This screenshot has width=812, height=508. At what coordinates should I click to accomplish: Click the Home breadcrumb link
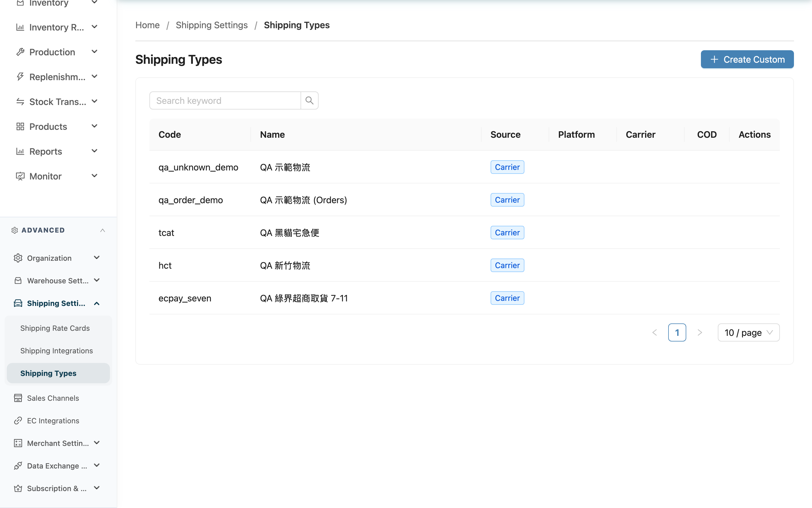147,25
